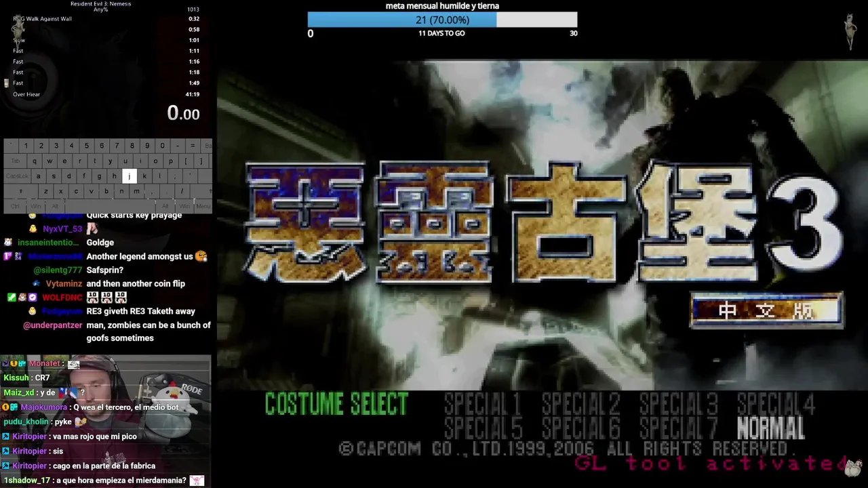Click the Chinese edition banner under the title

pyautogui.click(x=767, y=310)
